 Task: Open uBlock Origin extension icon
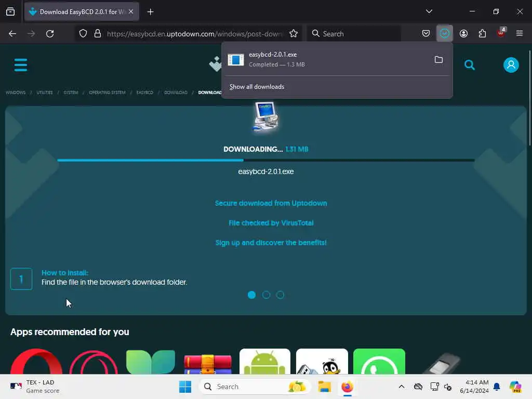pos(501,33)
